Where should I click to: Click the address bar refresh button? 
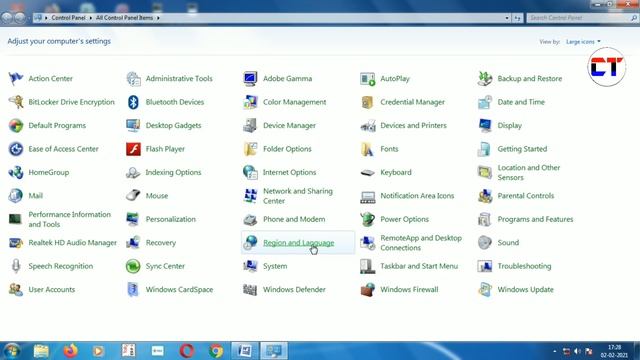tap(517, 18)
